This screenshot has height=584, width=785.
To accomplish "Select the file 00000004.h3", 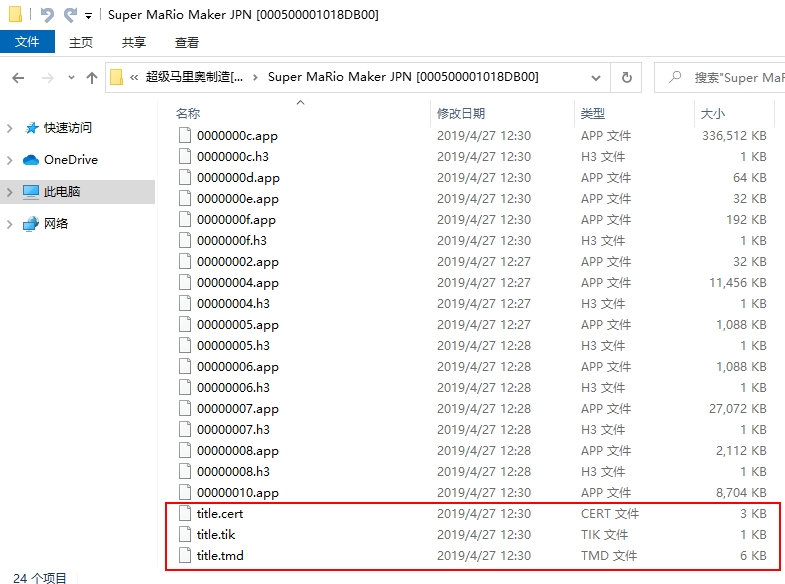I will pyautogui.click(x=233, y=304).
